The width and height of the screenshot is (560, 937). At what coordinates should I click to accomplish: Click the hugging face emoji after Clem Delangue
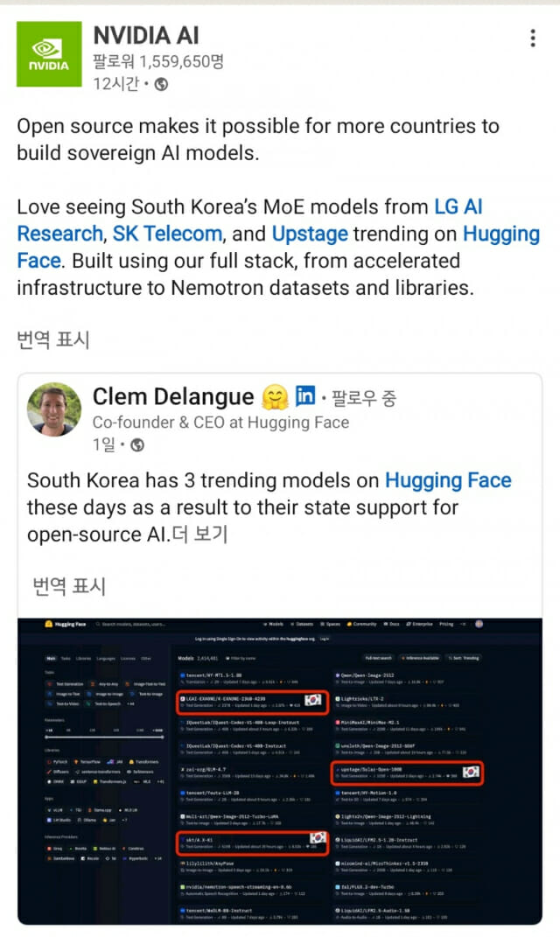point(275,397)
